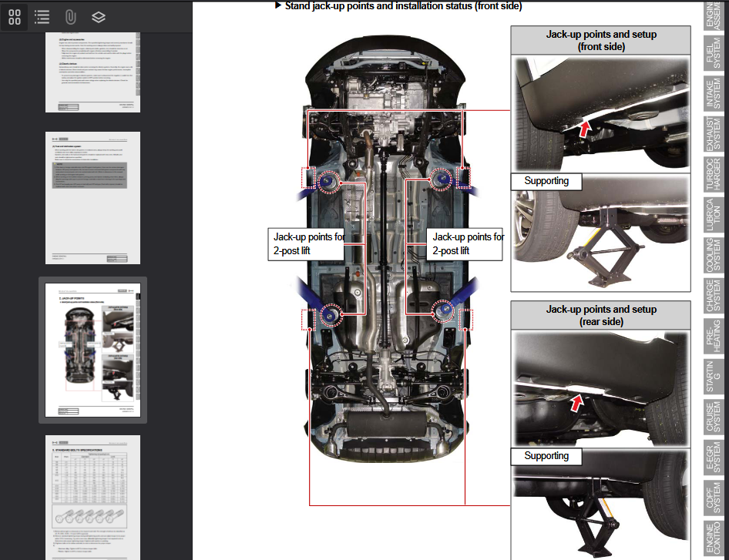The image size is (729, 560).
Task: Click the 'Stand jack-up points and installation status' heading
Action: click(x=402, y=6)
